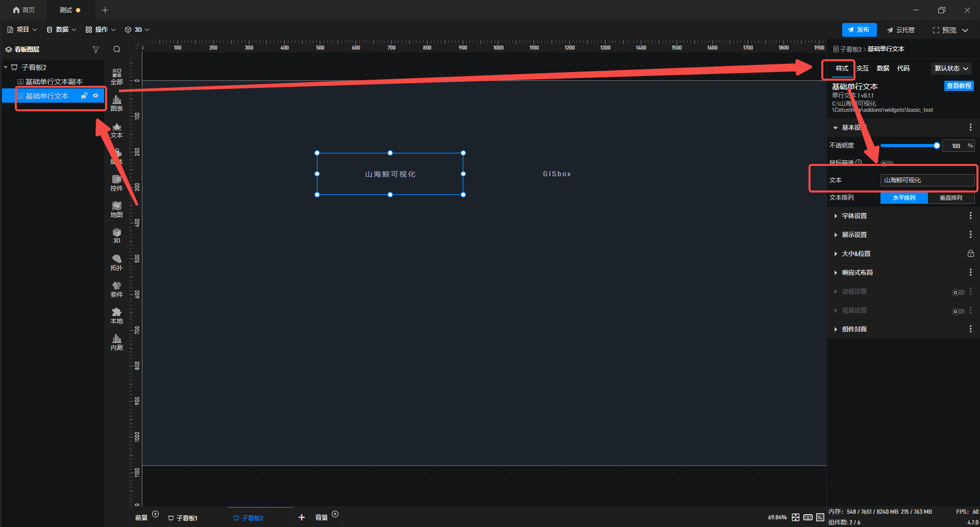The width and height of the screenshot is (980, 527).
Task: Click the 查看教程 tutorial button
Action: point(959,86)
